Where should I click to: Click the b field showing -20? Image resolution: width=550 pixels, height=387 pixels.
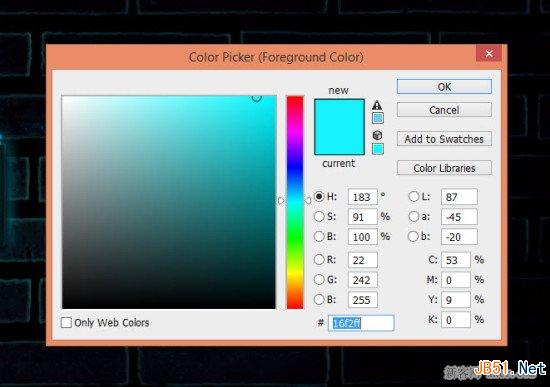coord(459,236)
